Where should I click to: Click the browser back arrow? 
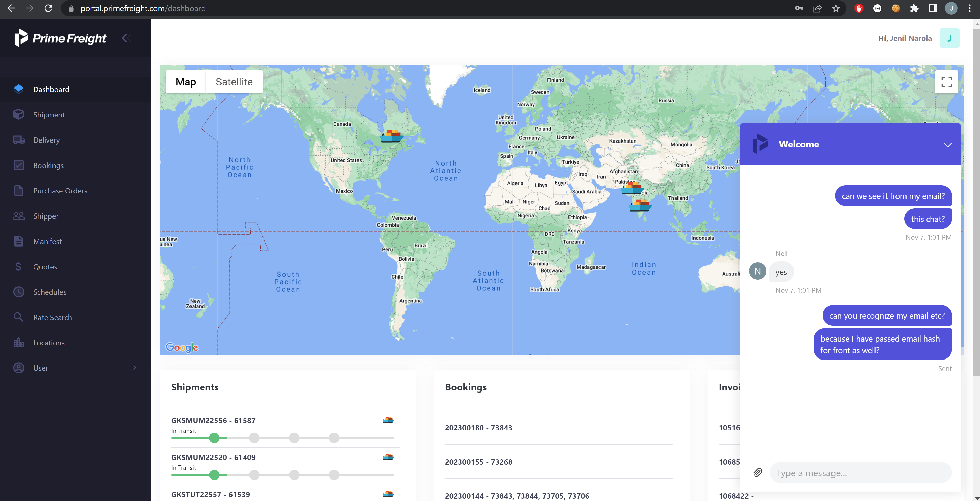coord(11,8)
